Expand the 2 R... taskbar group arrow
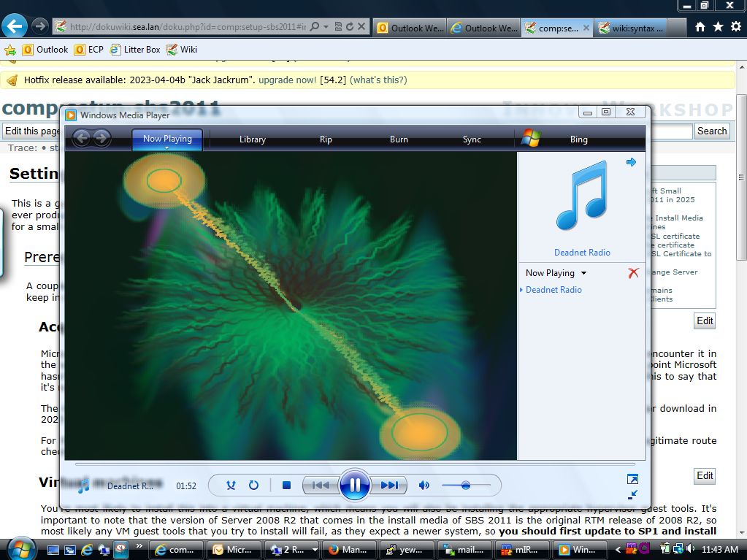Viewport: 747px width, 560px height. (x=315, y=550)
